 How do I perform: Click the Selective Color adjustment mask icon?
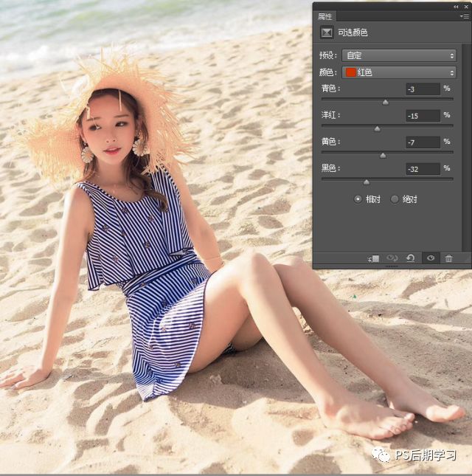click(327, 32)
